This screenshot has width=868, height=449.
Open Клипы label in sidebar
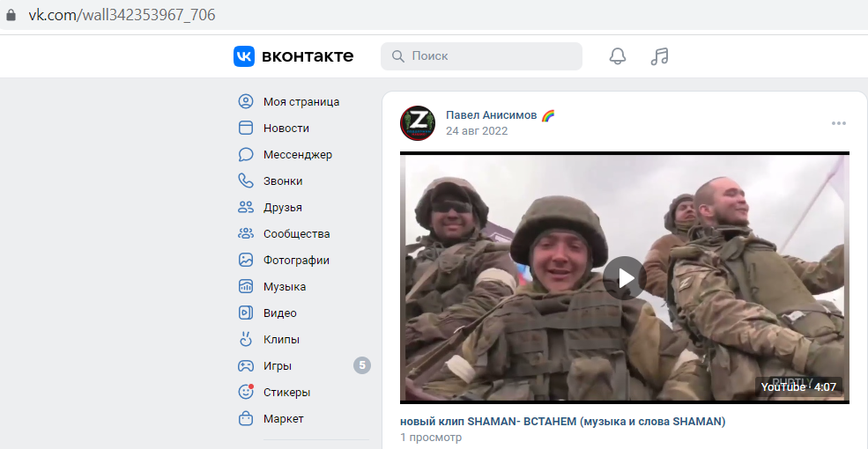pos(281,340)
